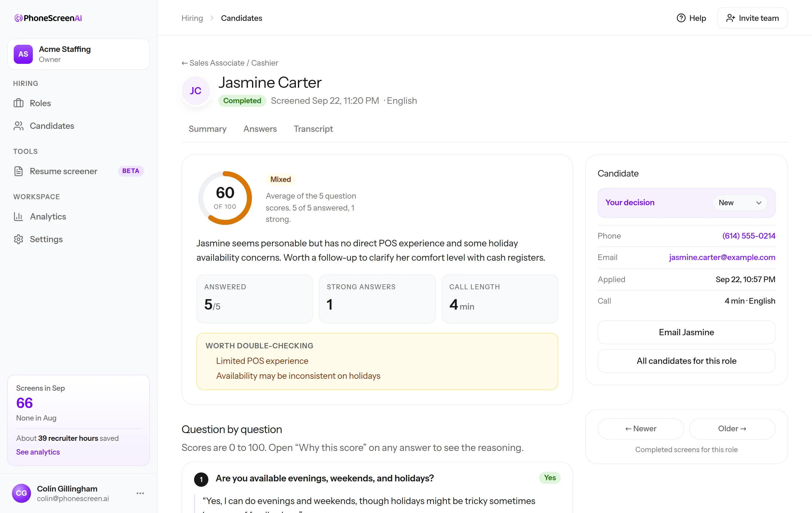The width and height of the screenshot is (812, 513).
Task: Click the 66 screens in Sep count
Action: click(x=24, y=403)
